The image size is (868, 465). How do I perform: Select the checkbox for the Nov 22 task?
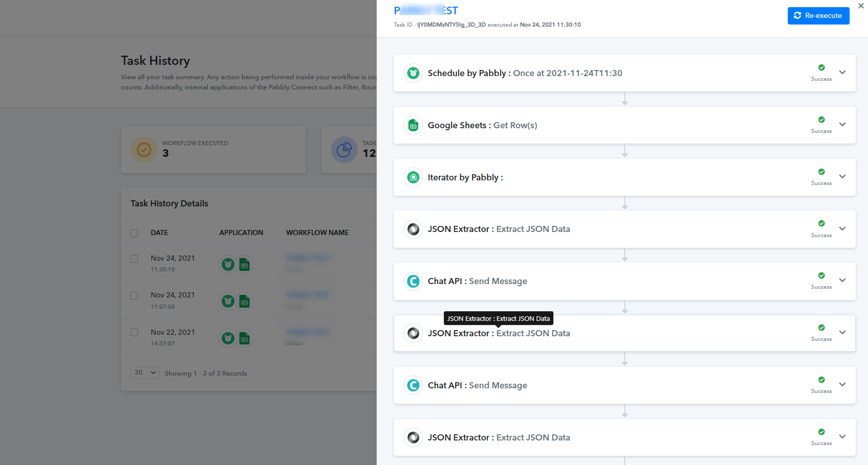click(134, 332)
